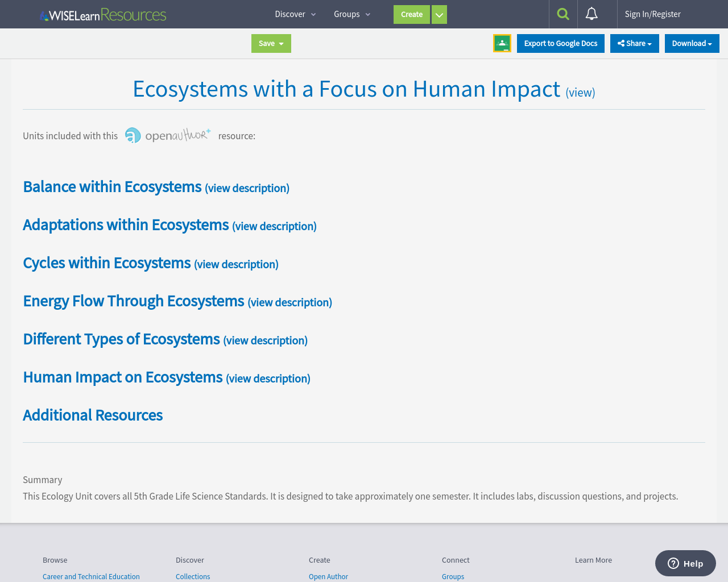
Task: Click the Create menu item
Action: coord(411,14)
